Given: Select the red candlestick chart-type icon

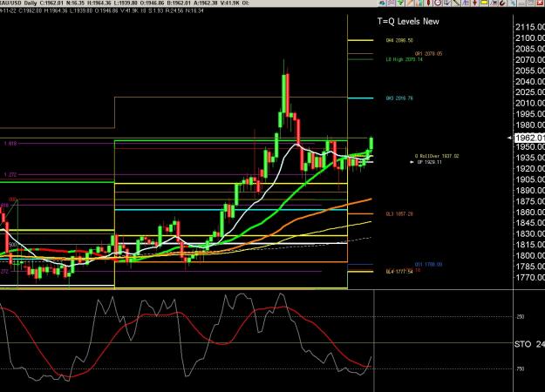Looking at the screenshot, I should 428,3.
